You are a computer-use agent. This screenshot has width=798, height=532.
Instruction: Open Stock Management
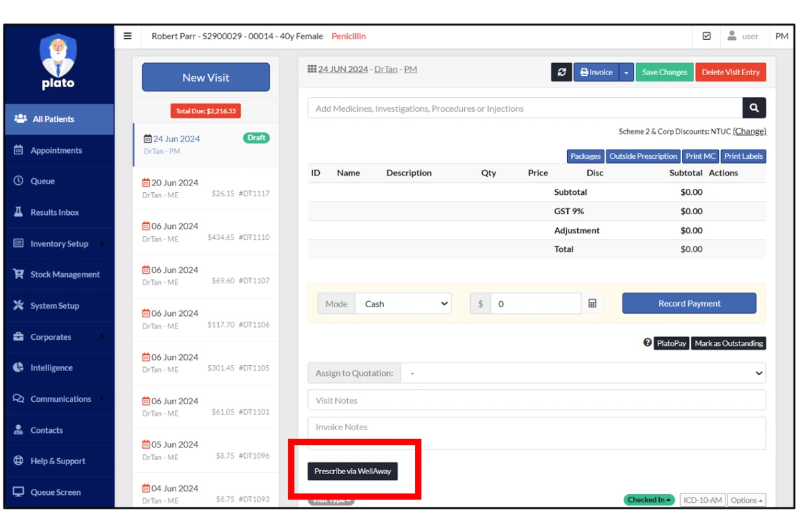pos(59,275)
